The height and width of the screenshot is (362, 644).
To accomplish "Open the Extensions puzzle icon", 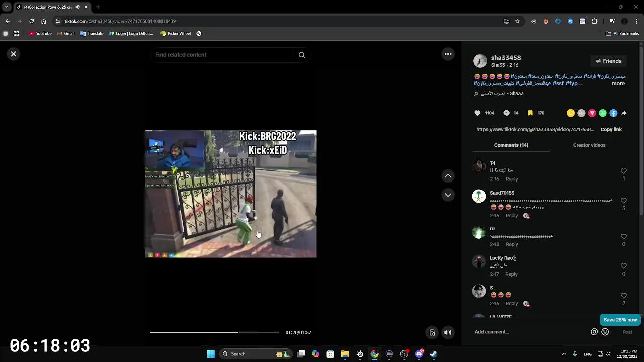I will 594,21.
